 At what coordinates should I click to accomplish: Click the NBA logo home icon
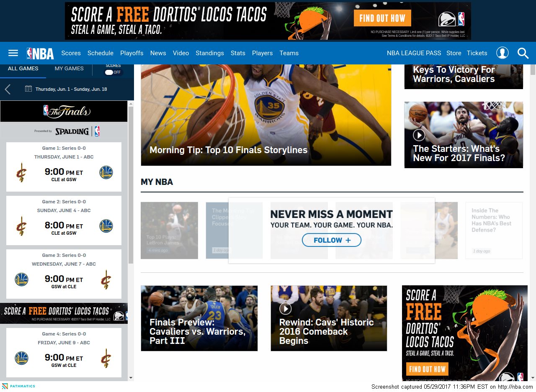point(40,53)
